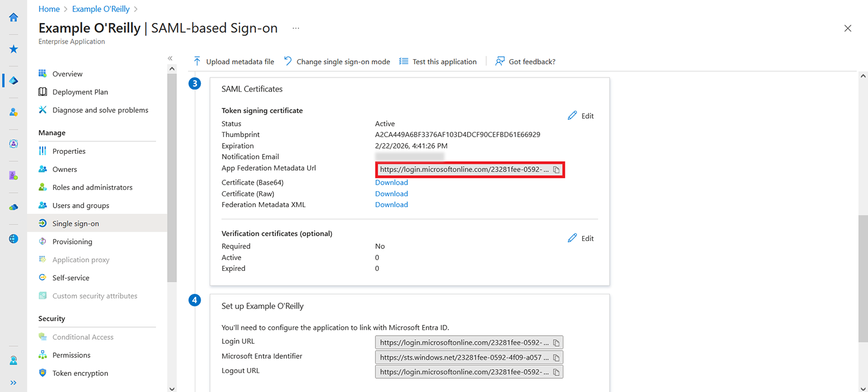Click Microsoft Entra Identifier field
This screenshot has width=868, height=392.
[469, 357]
